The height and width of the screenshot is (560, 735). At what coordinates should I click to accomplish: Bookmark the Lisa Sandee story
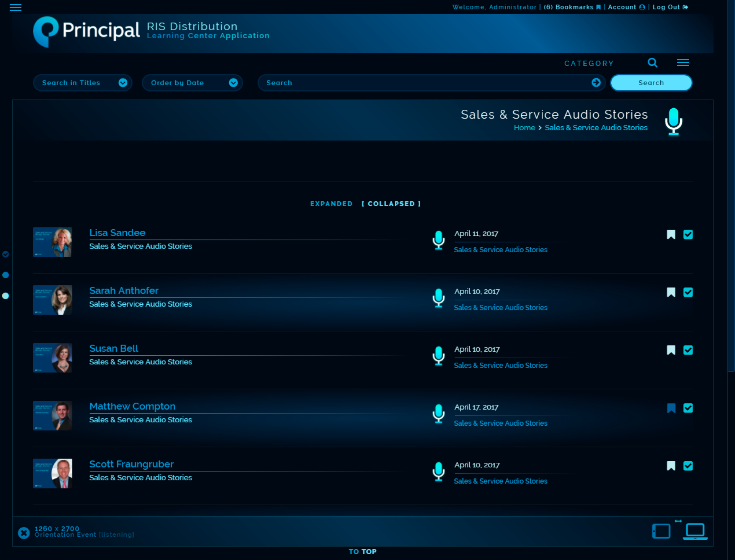[x=671, y=234]
